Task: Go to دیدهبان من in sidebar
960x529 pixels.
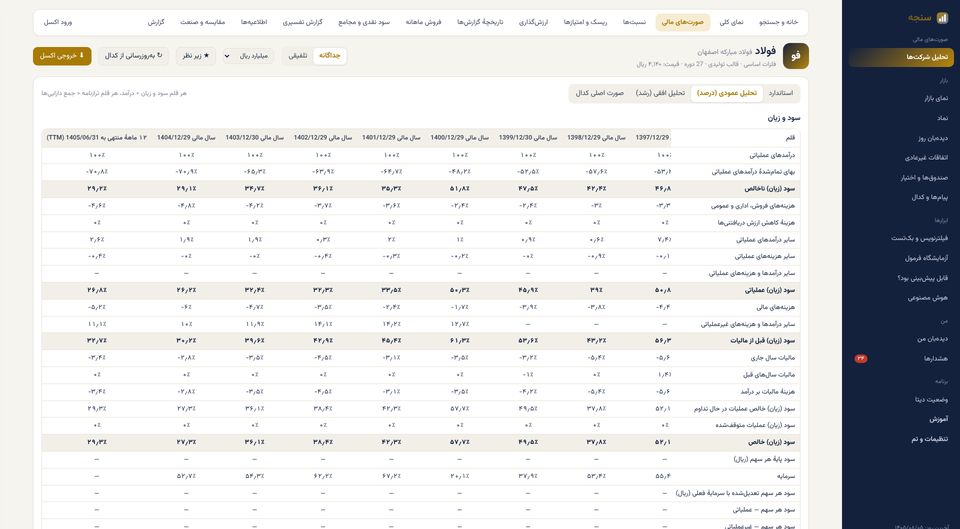Action: [901, 339]
